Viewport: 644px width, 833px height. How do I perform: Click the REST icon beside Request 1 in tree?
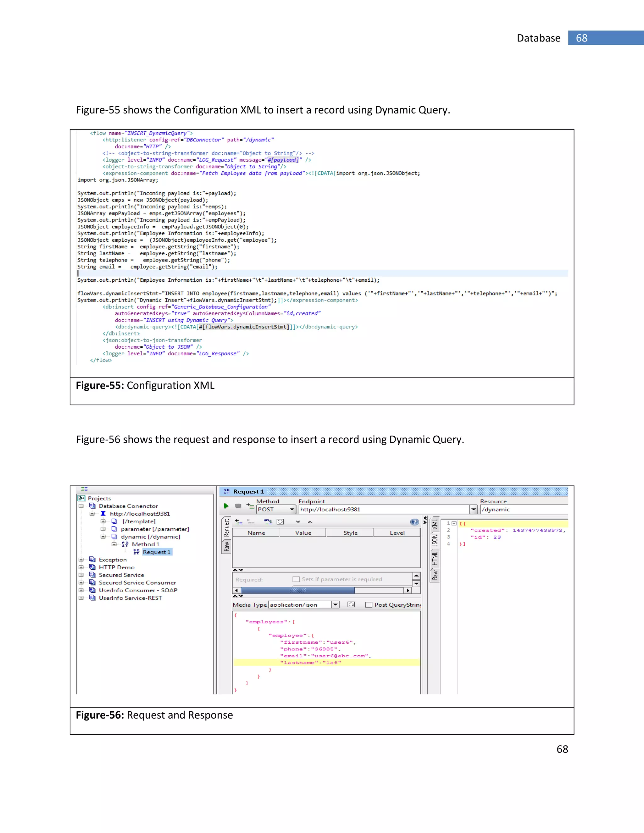136,552
